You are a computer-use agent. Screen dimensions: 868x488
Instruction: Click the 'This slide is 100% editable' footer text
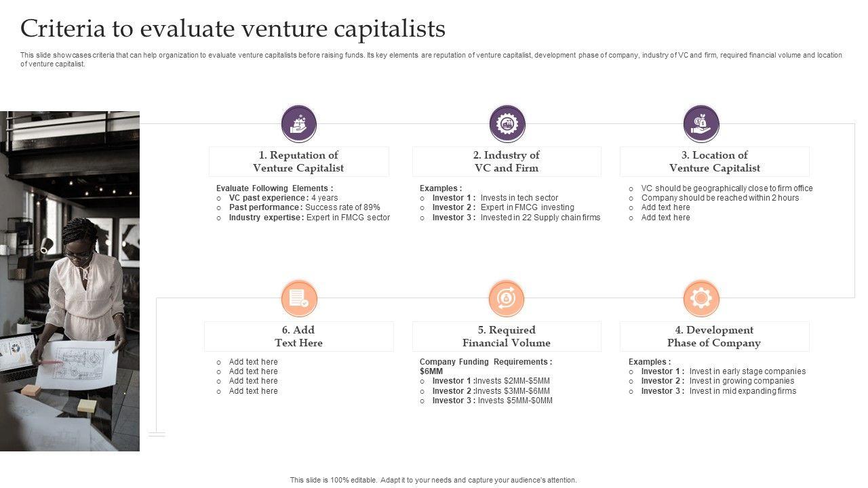click(433, 480)
